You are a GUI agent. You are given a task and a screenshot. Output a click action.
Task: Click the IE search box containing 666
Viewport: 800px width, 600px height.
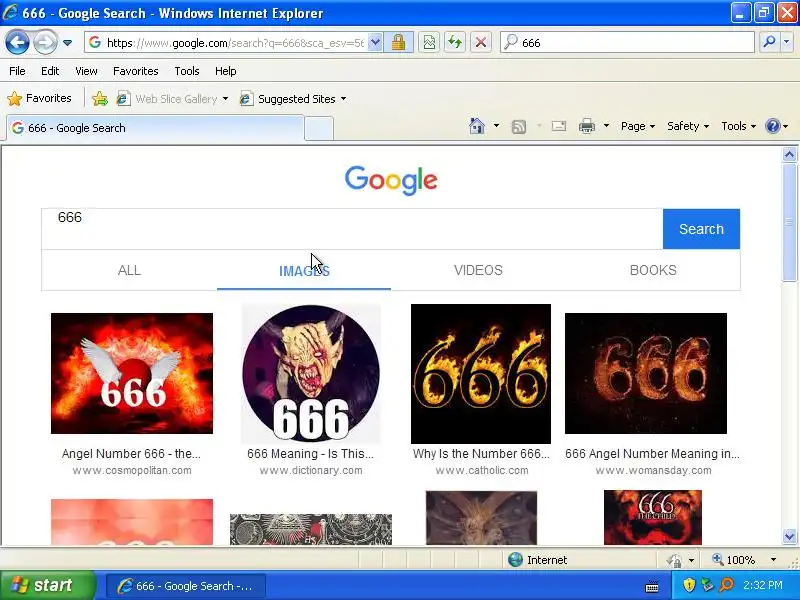pos(627,42)
